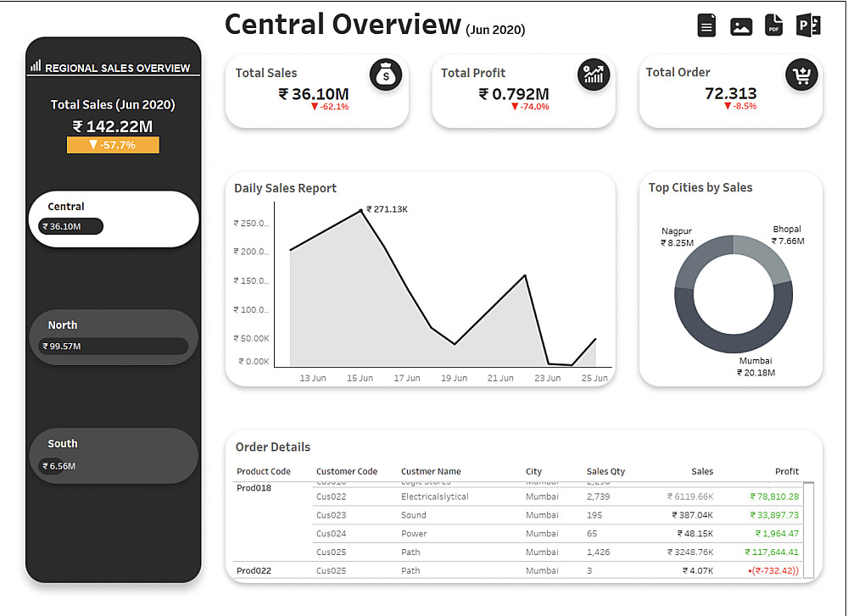
Task: Click the Total Order cart icon
Action: click(x=801, y=75)
